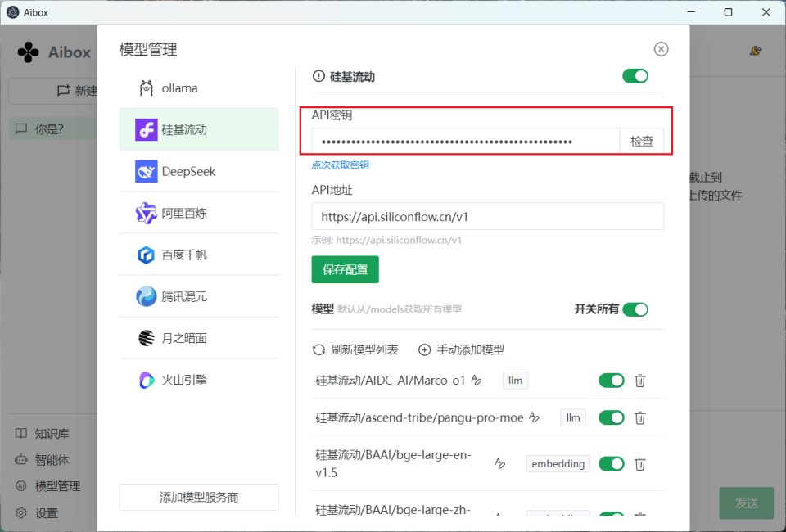The image size is (786, 532).
Task: Switch to DeepSeek provider
Action: coord(199,171)
